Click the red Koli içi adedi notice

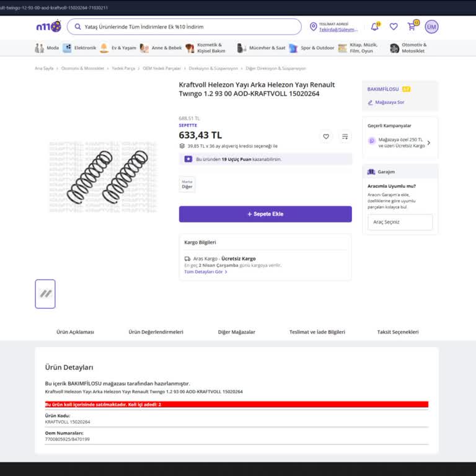(x=237, y=404)
